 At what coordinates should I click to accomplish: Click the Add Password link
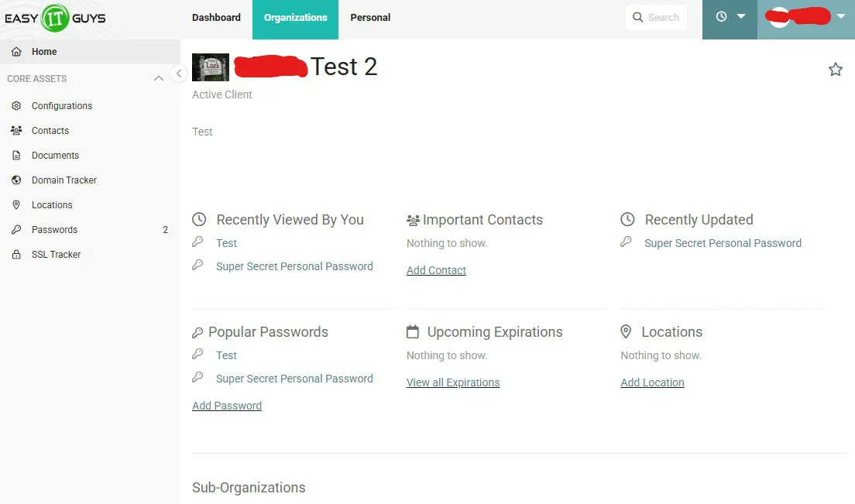227,406
